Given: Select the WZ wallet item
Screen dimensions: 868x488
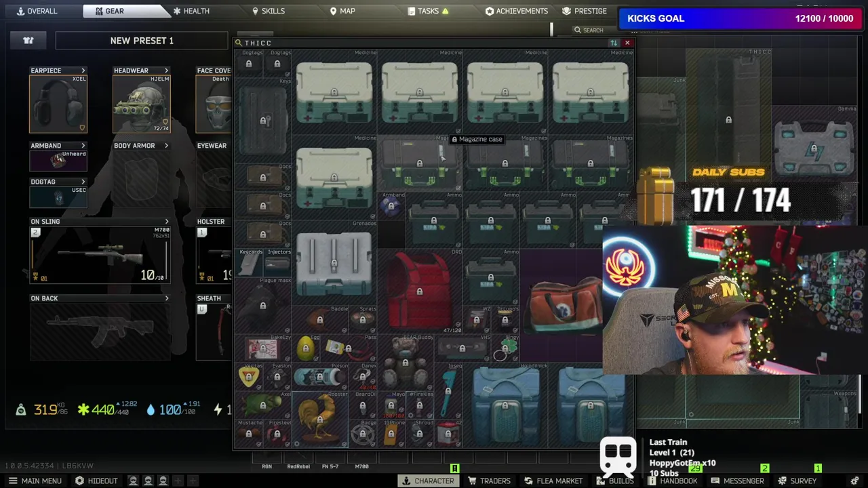Looking at the screenshot, I should coord(477,320).
